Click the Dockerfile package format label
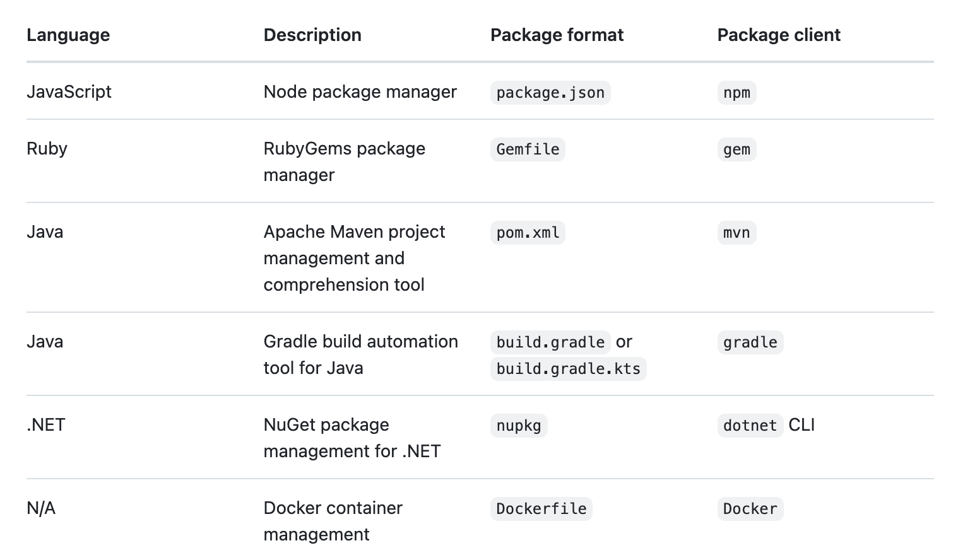This screenshot has height=560, width=958. coord(541,509)
